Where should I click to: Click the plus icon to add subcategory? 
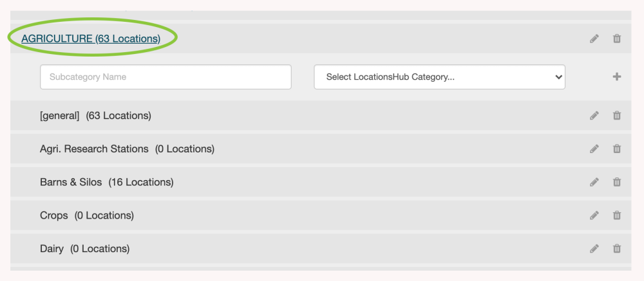(616, 77)
